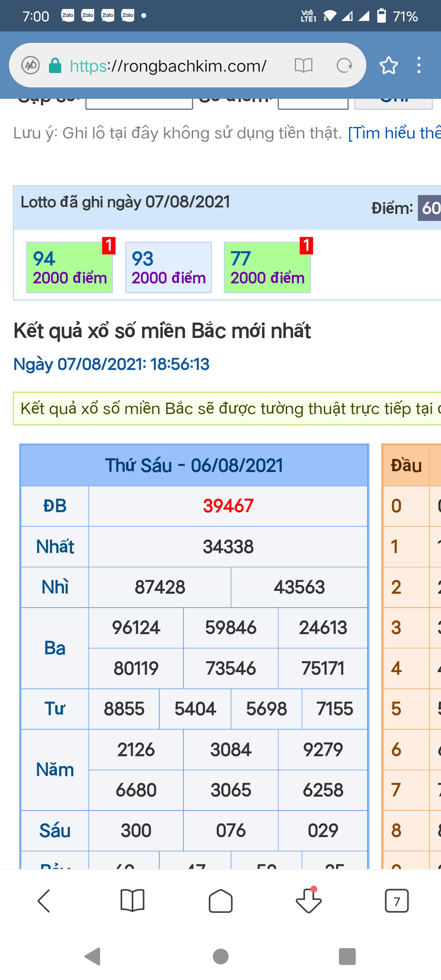Select the lotto number 77 tile

[267, 267]
